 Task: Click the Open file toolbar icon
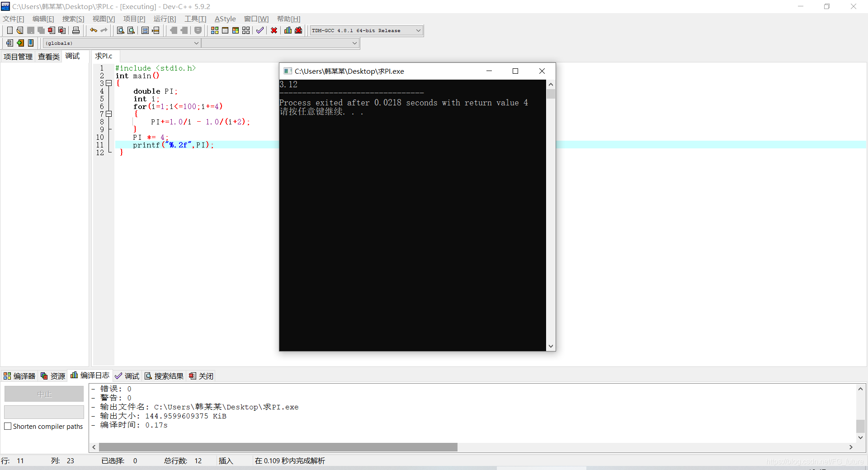[20, 30]
